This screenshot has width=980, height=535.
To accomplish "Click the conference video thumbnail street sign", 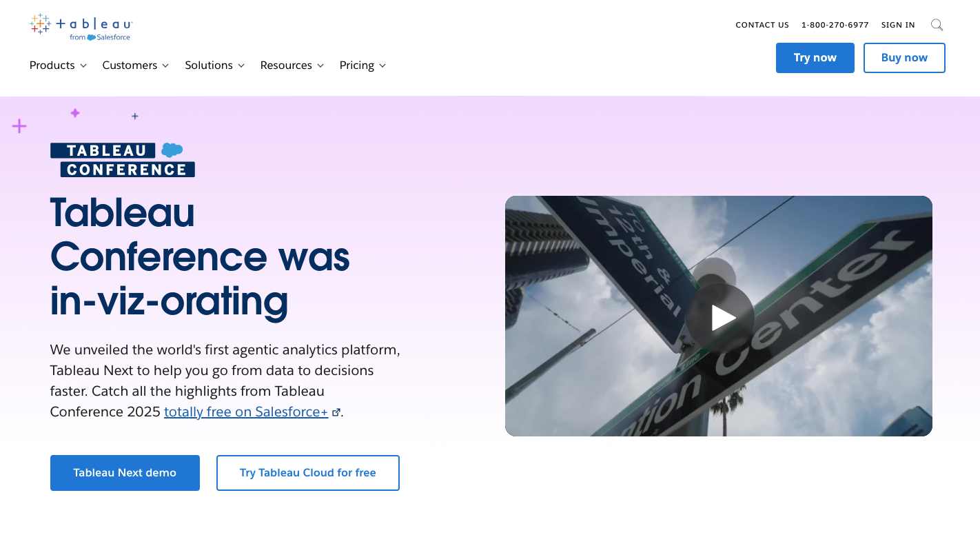I will 719,316.
